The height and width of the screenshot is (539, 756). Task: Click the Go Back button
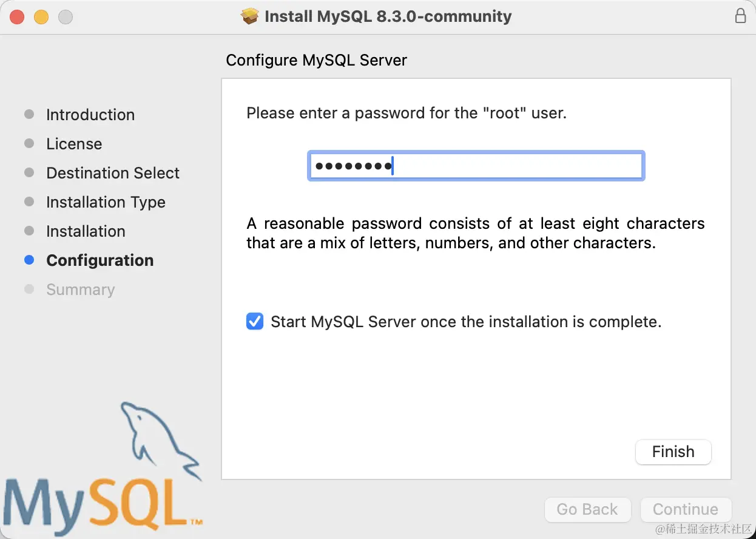[587, 510]
